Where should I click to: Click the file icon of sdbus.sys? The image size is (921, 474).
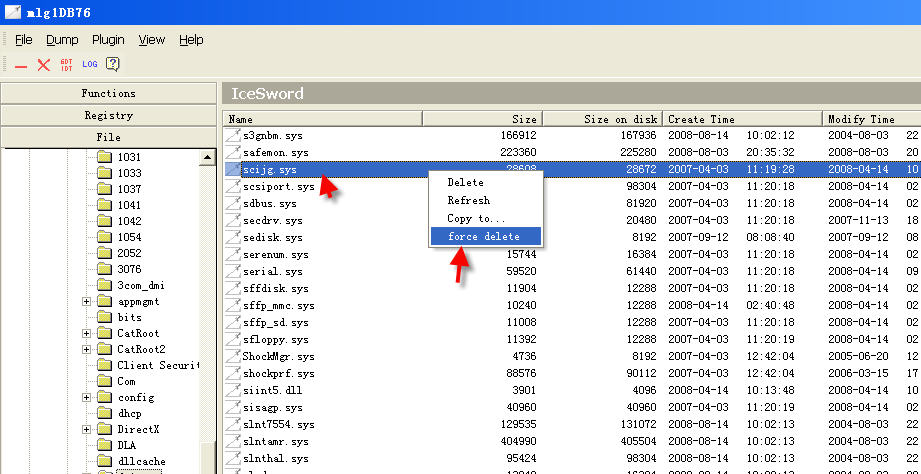tap(233, 204)
